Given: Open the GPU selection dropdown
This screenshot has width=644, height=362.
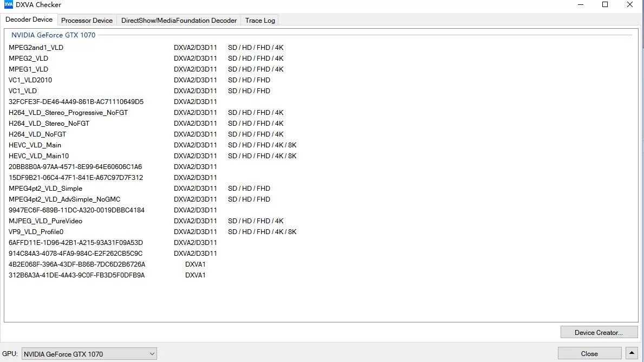Looking at the screenshot, I should coord(89,354).
